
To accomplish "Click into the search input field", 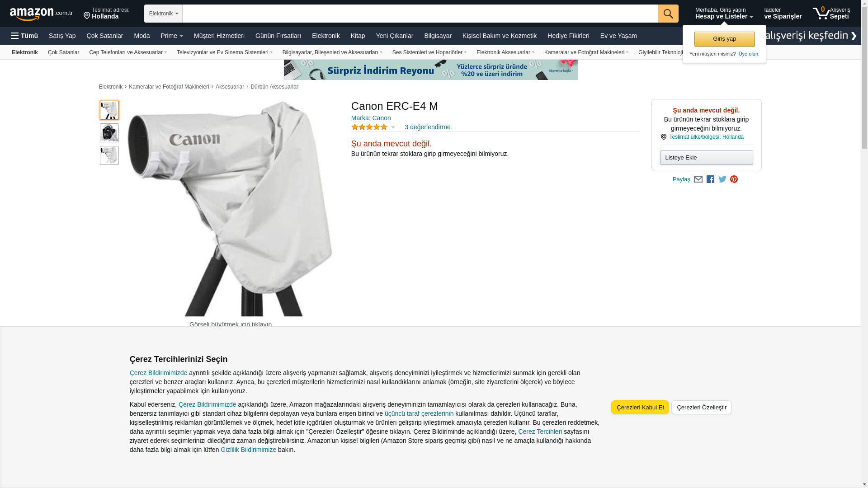I will point(420,14).
